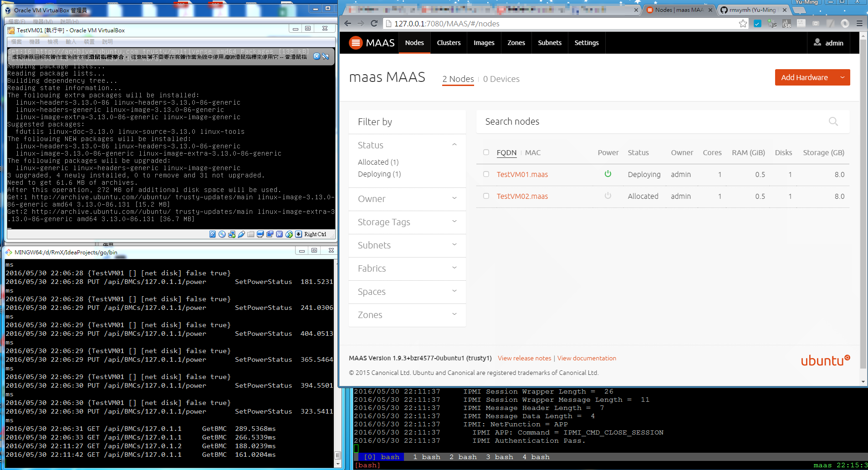The image size is (868, 470).
Task: Click View documentation link
Action: pos(587,358)
